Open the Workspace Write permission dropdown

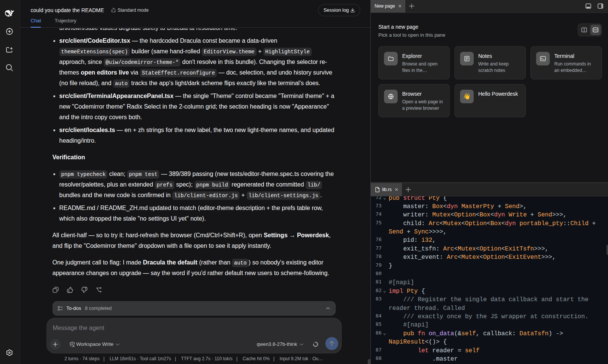tap(95, 344)
